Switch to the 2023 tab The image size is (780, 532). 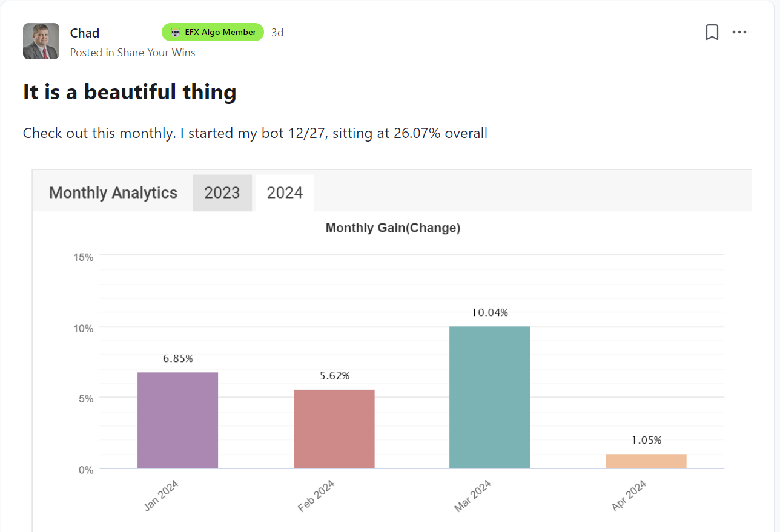[x=222, y=193]
